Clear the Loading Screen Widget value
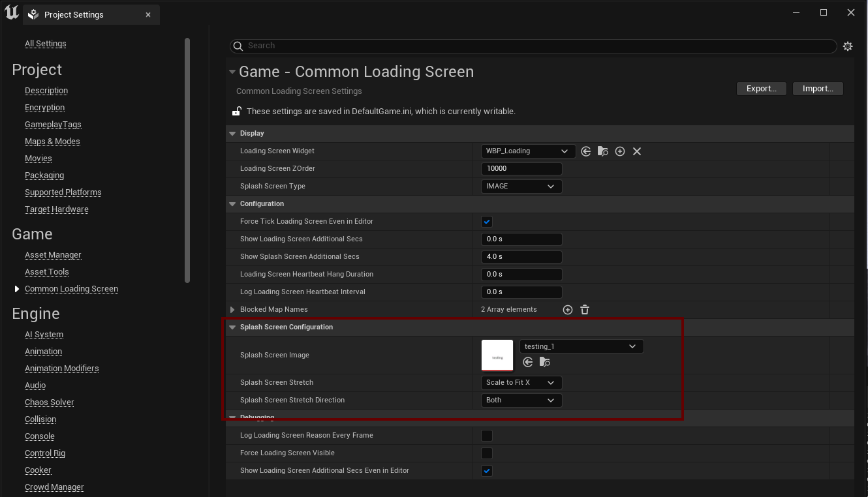Viewport: 868px width, 497px height. coord(637,151)
